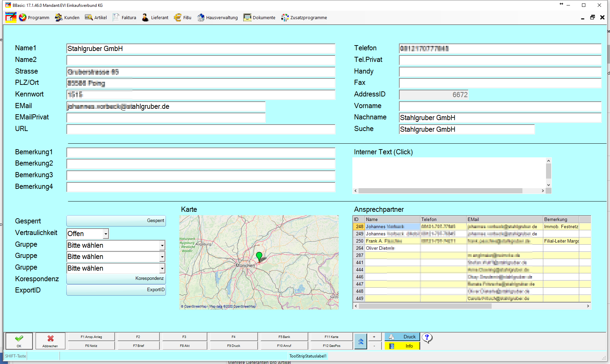This screenshot has width=610, height=364.
Task: Open the FiBu menu
Action: click(183, 17)
